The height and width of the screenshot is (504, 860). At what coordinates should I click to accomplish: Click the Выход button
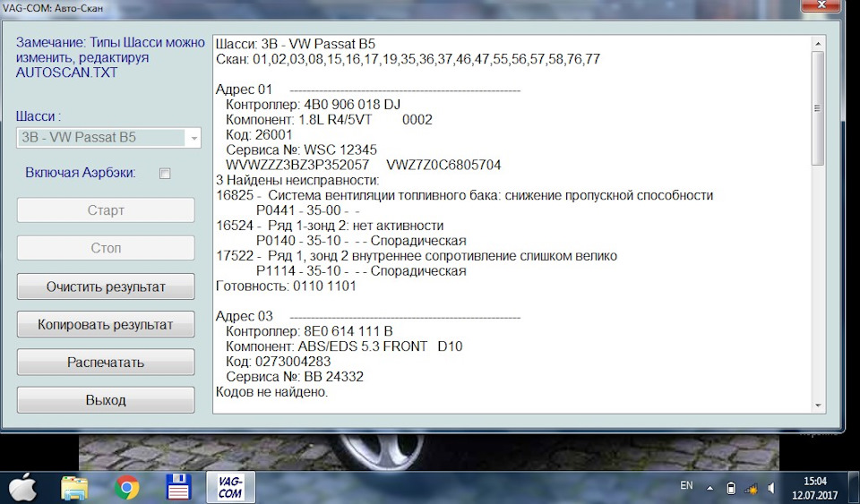click(106, 400)
